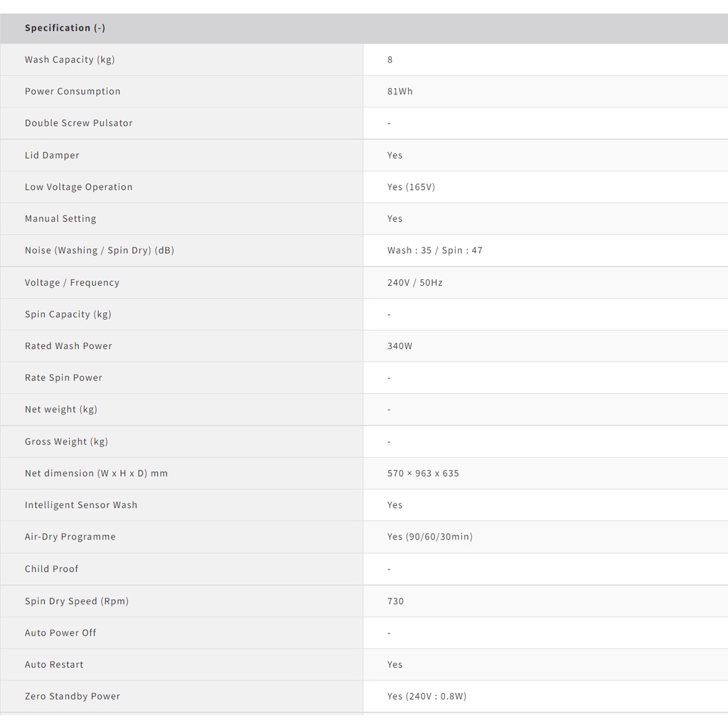
Task: Select the Yes (90/60/30min) Air-Dry value
Action: (429, 537)
